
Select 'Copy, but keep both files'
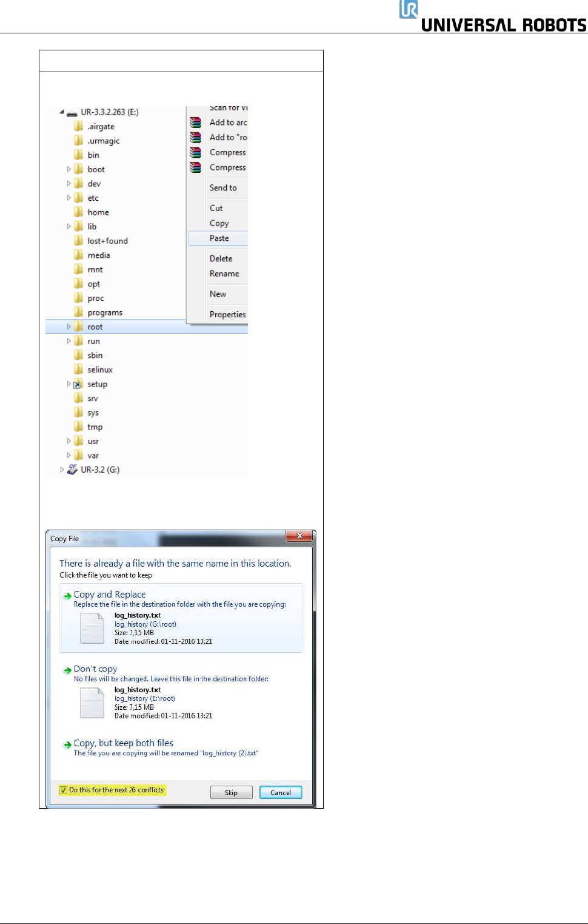pyautogui.click(x=181, y=747)
